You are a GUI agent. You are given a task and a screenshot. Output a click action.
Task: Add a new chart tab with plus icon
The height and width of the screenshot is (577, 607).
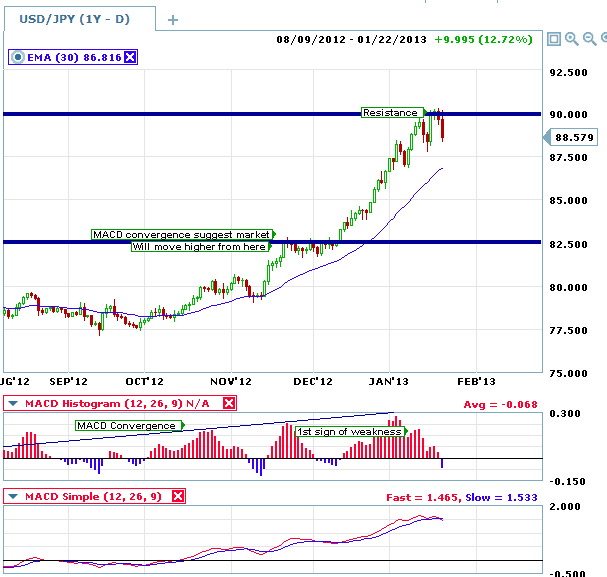173,20
